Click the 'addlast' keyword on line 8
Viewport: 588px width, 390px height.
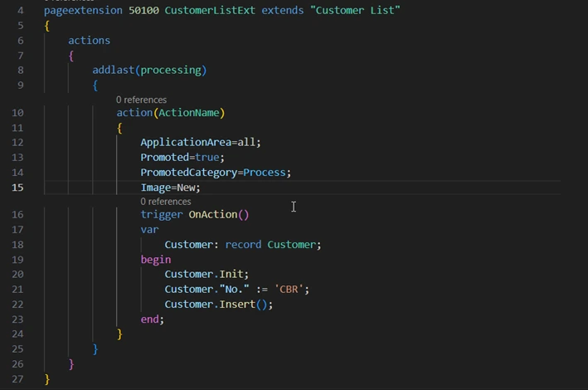(x=114, y=71)
